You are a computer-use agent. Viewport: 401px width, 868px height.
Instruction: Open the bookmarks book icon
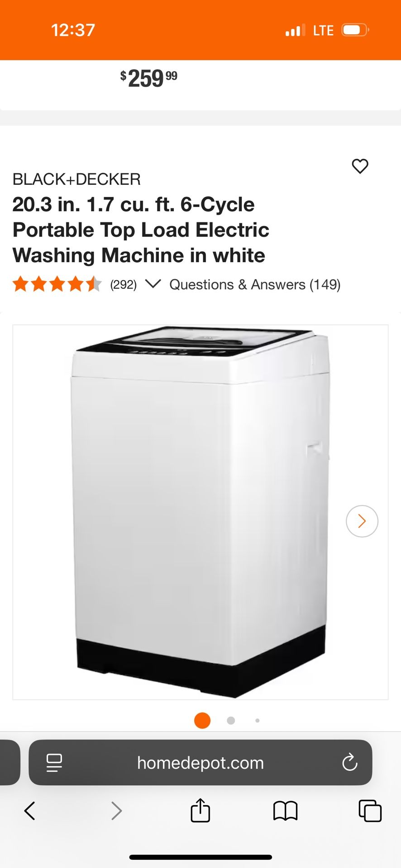[285, 811]
